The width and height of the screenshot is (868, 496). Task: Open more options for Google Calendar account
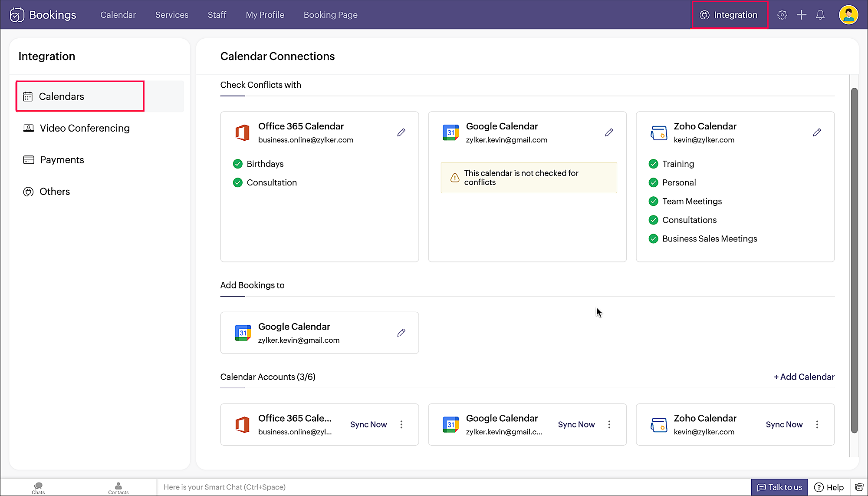pos(609,424)
